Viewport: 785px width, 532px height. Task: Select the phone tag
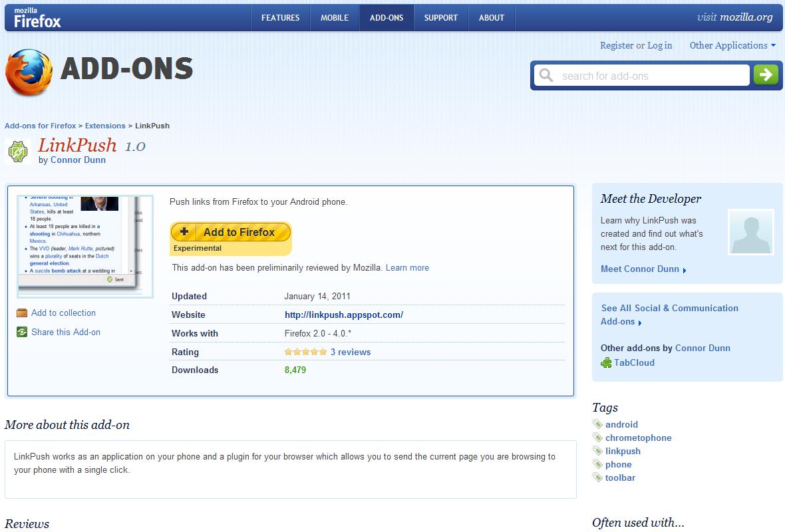(618, 464)
